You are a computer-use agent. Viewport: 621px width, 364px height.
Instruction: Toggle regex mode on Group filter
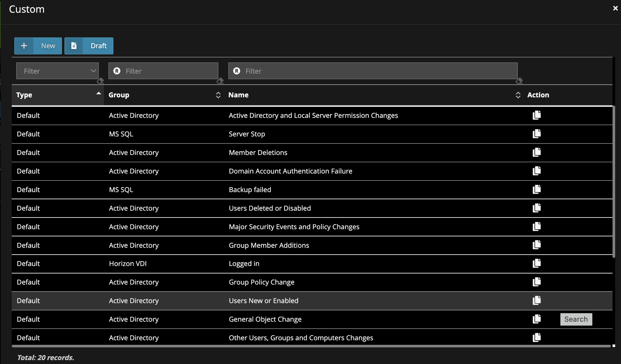pyautogui.click(x=117, y=71)
